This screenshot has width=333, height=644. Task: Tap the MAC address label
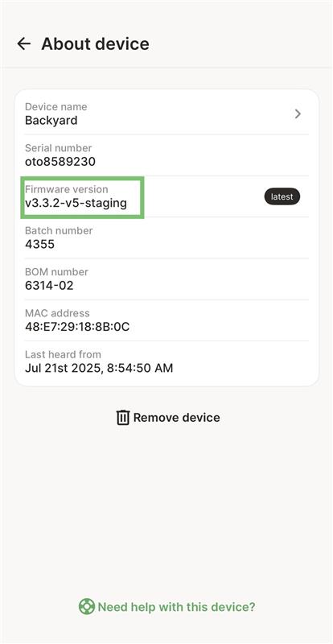tap(57, 313)
